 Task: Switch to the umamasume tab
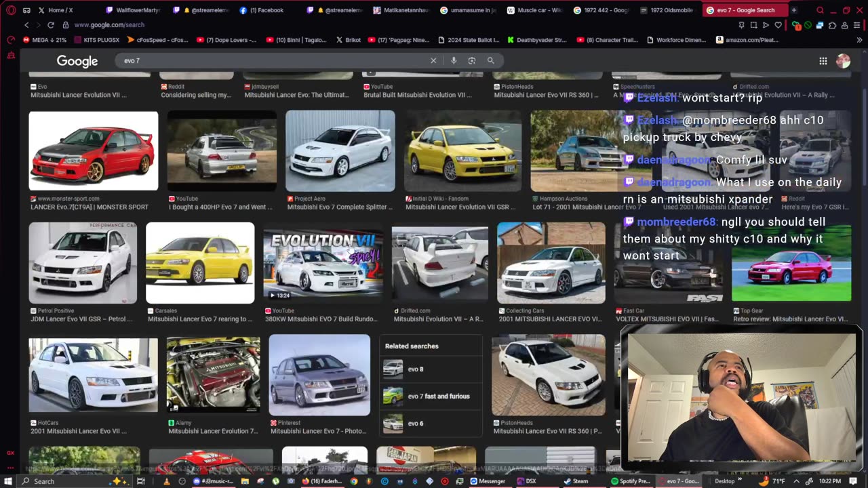point(467,10)
